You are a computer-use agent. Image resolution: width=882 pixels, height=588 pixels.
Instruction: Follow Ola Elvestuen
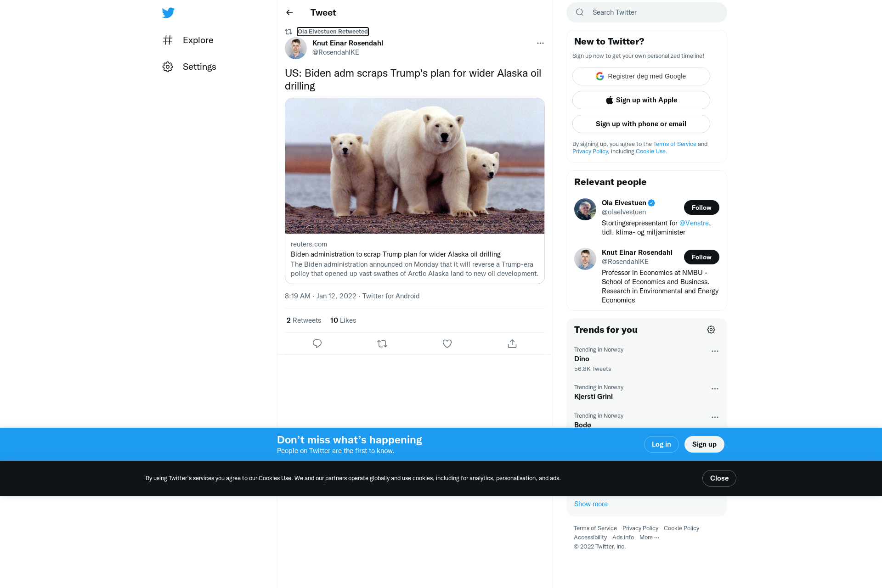coord(701,207)
